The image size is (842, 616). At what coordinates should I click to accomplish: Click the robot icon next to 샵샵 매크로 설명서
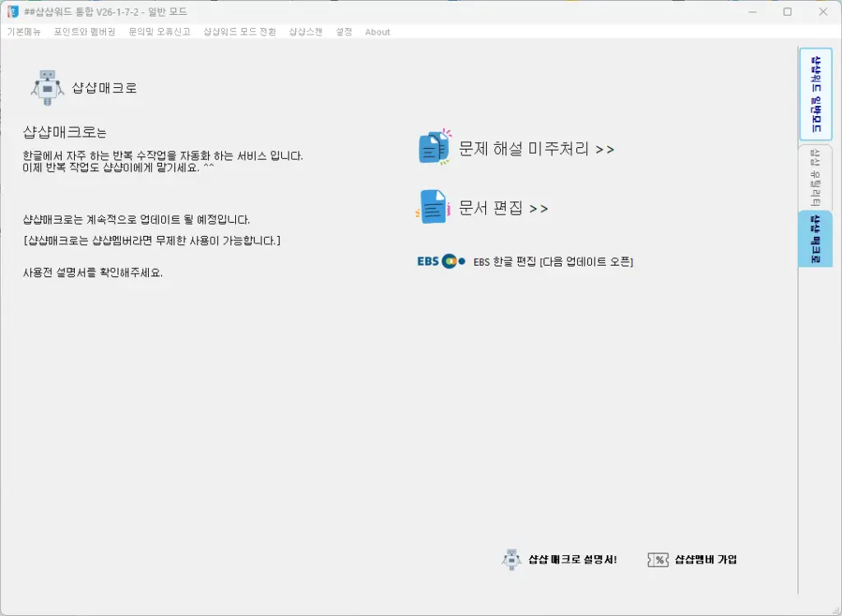pos(511,559)
